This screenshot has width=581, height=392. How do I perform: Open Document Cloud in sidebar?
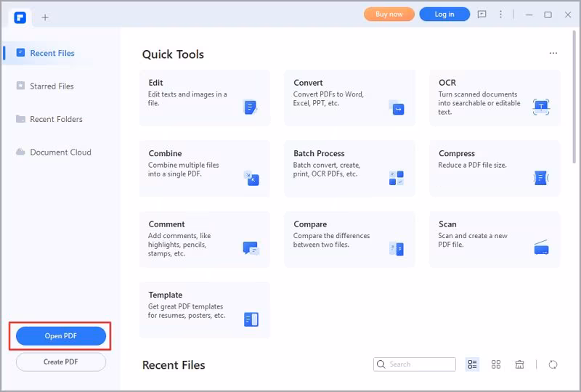click(x=60, y=152)
